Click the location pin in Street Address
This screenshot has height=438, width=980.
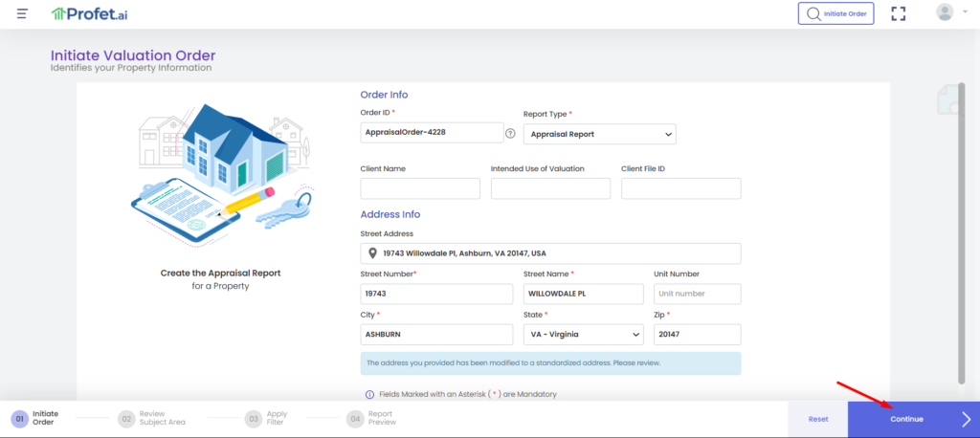click(372, 253)
